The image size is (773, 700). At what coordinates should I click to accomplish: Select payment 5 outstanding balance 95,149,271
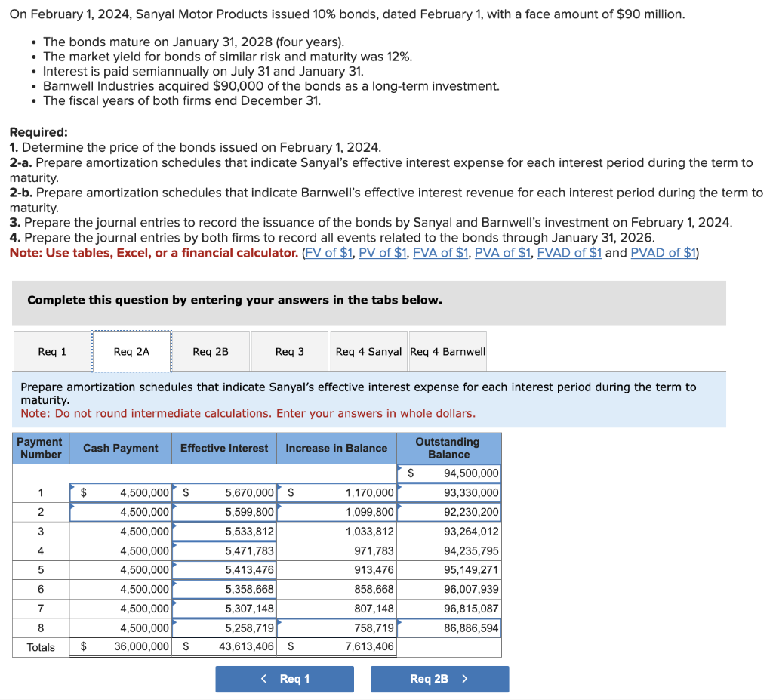449,570
